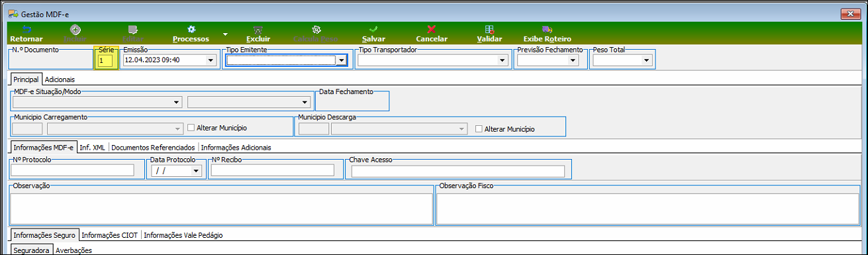The width and height of the screenshot is (868, 255).
Task: Click the Excluir toolbar icon
Action: [x=258, y=29]
